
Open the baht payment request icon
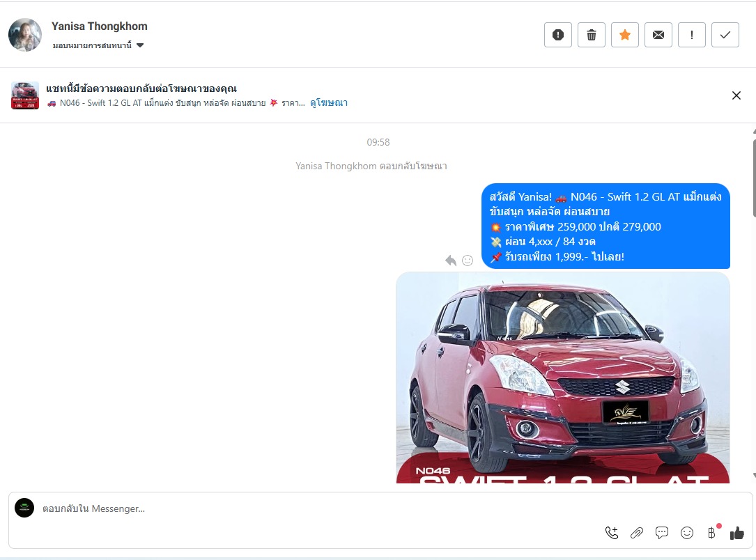pos(712,533)
